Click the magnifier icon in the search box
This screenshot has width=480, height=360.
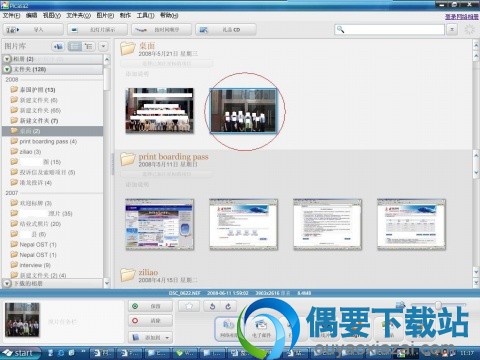point(340,29)
